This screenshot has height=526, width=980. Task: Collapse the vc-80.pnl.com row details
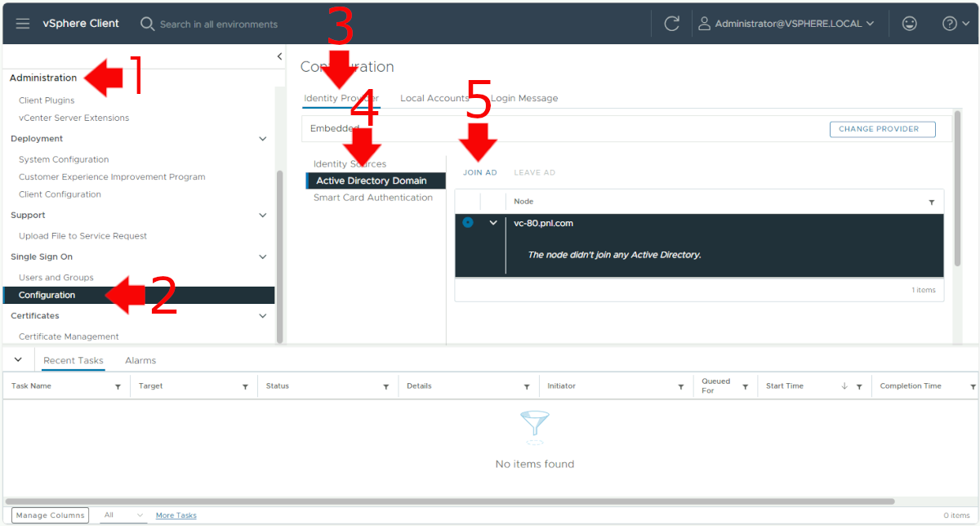(x=493, y=223)
